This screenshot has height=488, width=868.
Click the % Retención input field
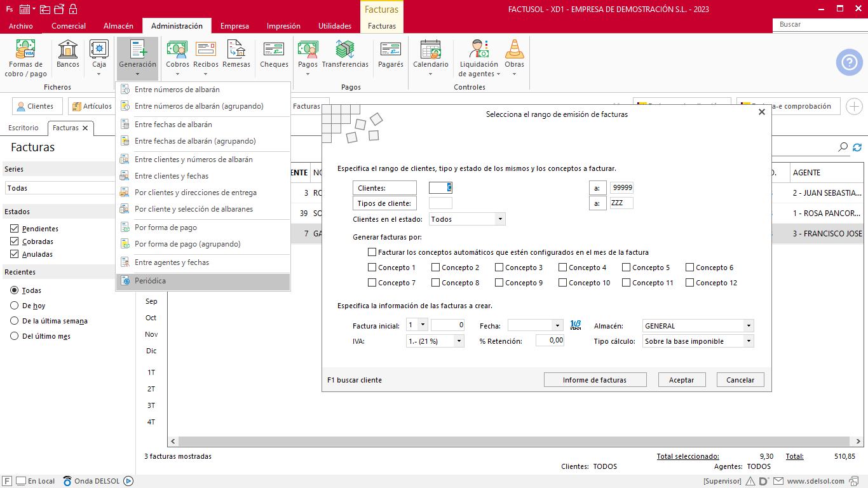pyautogui.click(x=550, y=341)
